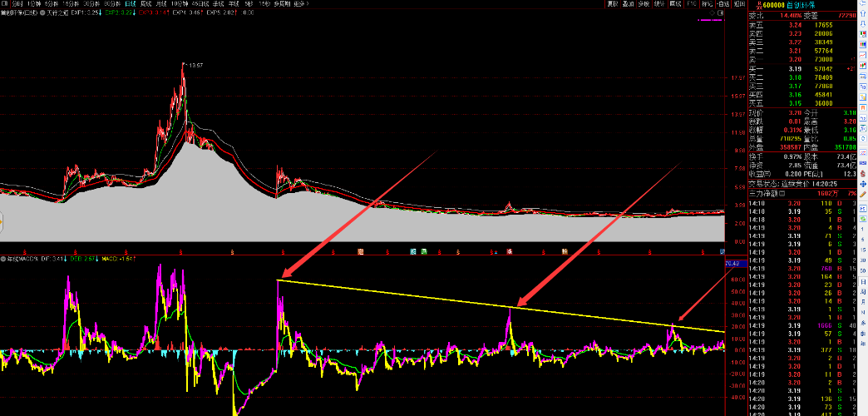This screenshot has height=416, width=868.
Task: Toggle the small panel icon beside diamond
Action: (721, 12)
